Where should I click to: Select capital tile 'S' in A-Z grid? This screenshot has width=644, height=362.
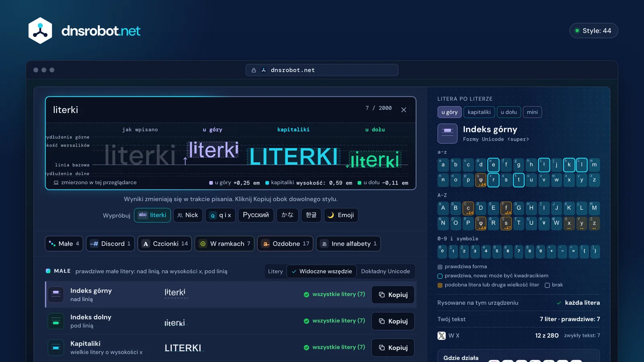point(506,223)
